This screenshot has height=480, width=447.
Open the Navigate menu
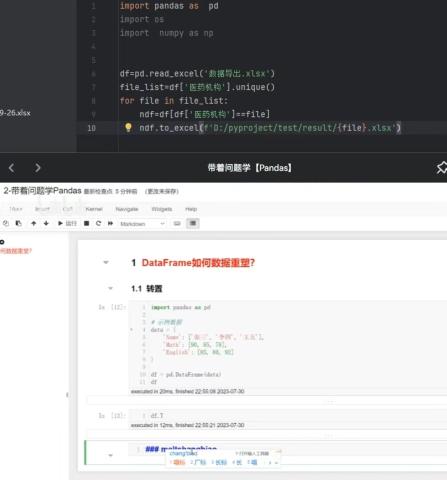[x=127, y=209]
